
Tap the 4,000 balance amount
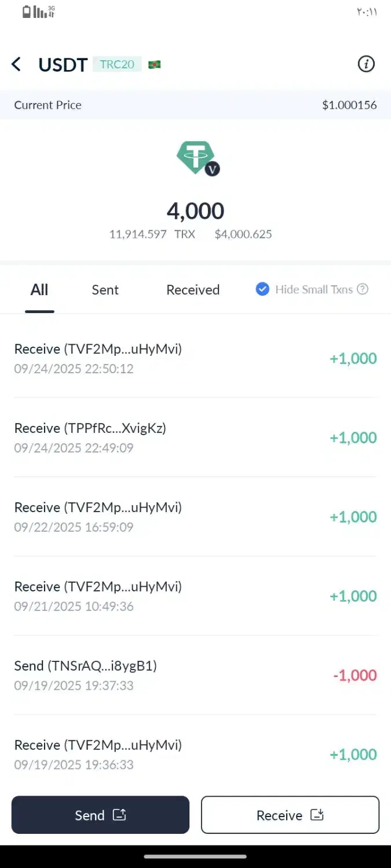click(195, 211)
